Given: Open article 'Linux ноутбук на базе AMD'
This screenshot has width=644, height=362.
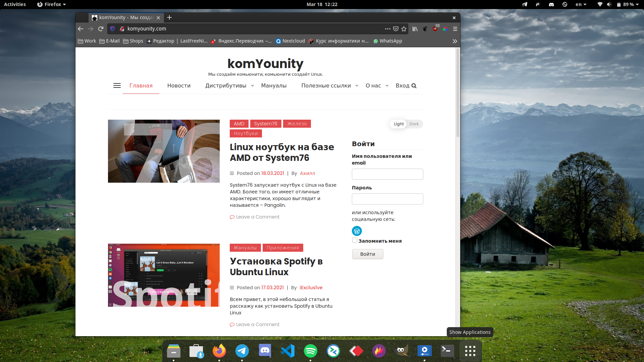Looking at the screenshot, I should tap(282, 152).
